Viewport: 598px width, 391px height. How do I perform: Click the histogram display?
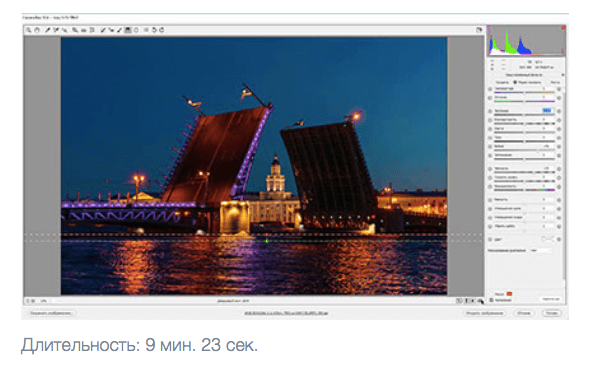coord(526,40)
